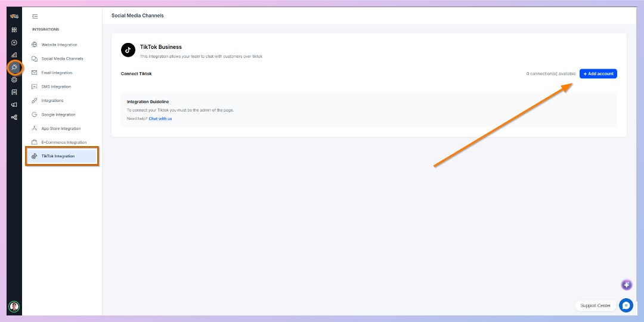Select the integrations plug icon in navigation rail
The width and height of the screenshot is (644, 322).
[14, 67]
